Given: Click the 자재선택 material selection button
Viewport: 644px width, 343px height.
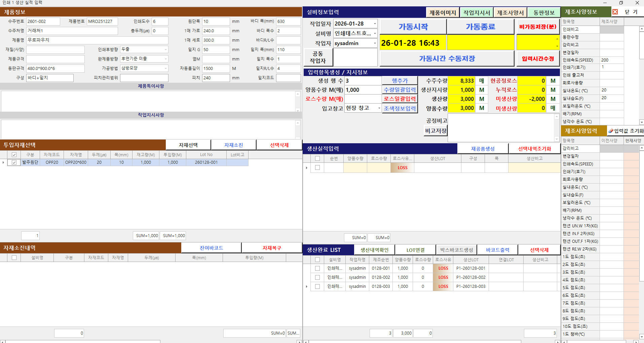Looking at the screenshot, I should click(x=188, y=145).
